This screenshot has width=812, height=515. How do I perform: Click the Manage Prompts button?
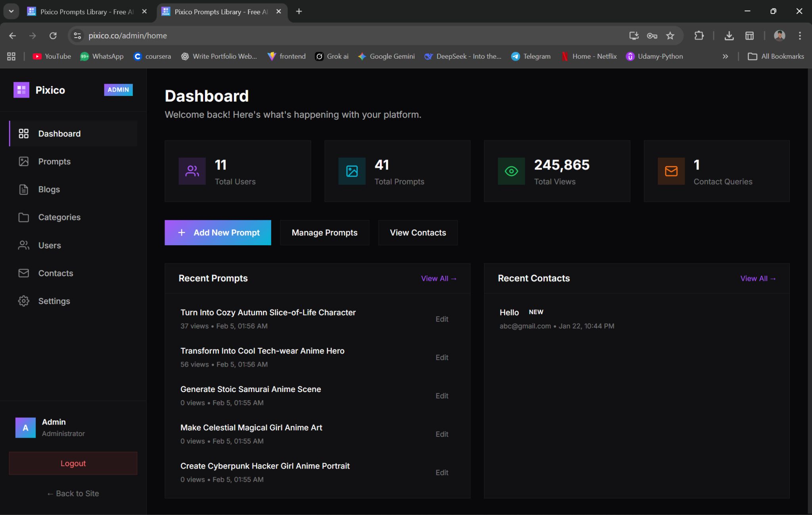point(324,233)
